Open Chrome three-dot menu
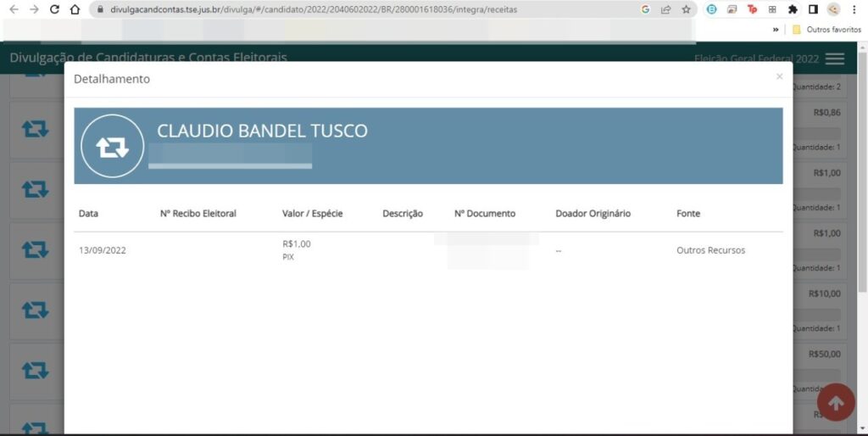 pyautogui.click(x=855, y=9)
